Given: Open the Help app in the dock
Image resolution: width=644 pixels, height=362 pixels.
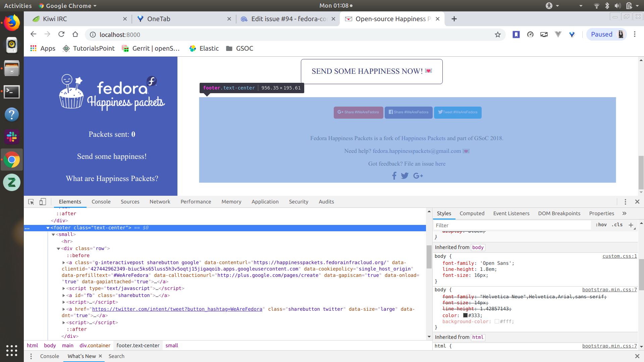Looking at the screenshot, I should 12,114.
